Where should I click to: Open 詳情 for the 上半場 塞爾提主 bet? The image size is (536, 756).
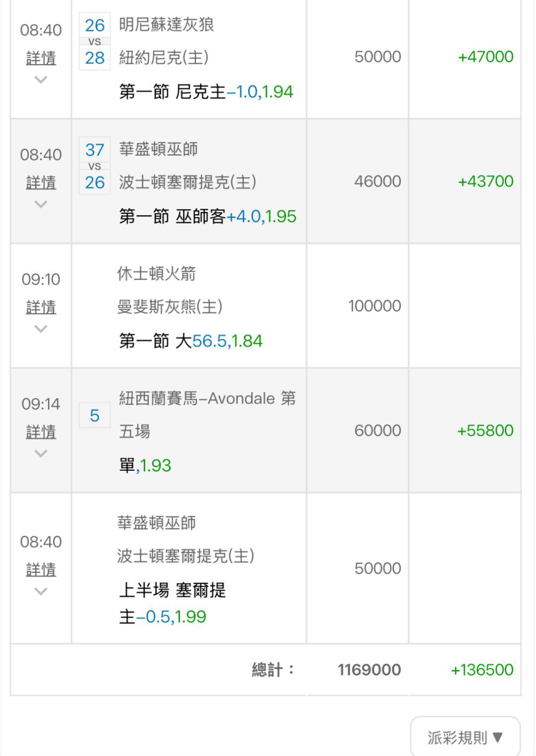(41, 570)
